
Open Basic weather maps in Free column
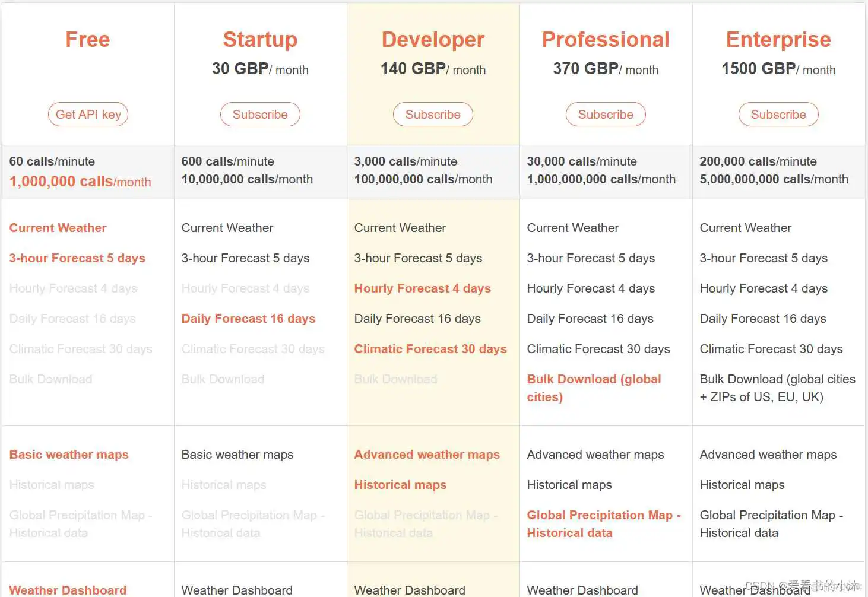point(69,455)
